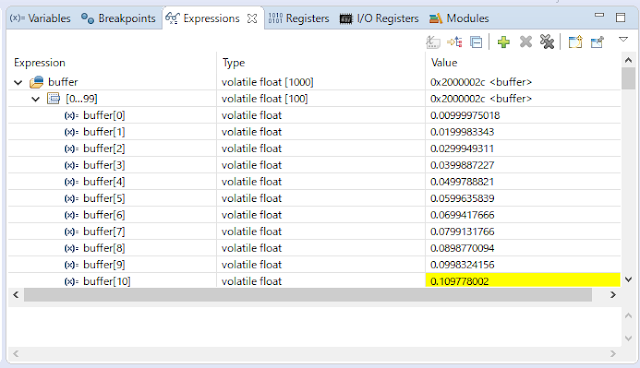Select the Expressions tab
640x368 pixels.
[x=211, y=18]
